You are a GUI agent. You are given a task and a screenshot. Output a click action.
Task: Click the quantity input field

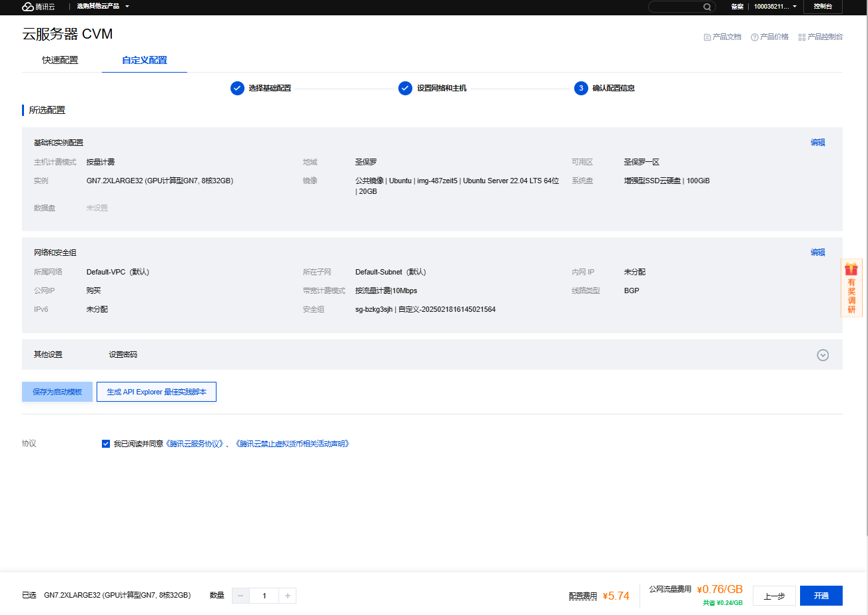click(x=264, y=596)
